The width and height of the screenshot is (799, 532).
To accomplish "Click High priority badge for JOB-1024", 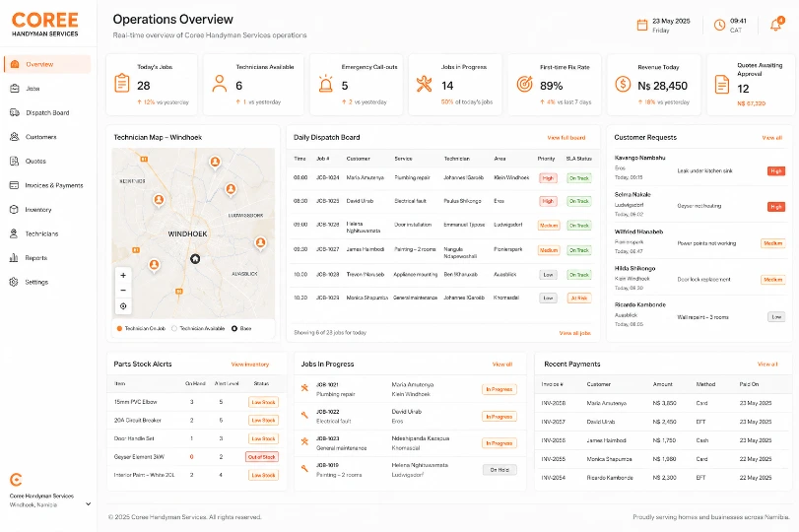I will 548,178.
